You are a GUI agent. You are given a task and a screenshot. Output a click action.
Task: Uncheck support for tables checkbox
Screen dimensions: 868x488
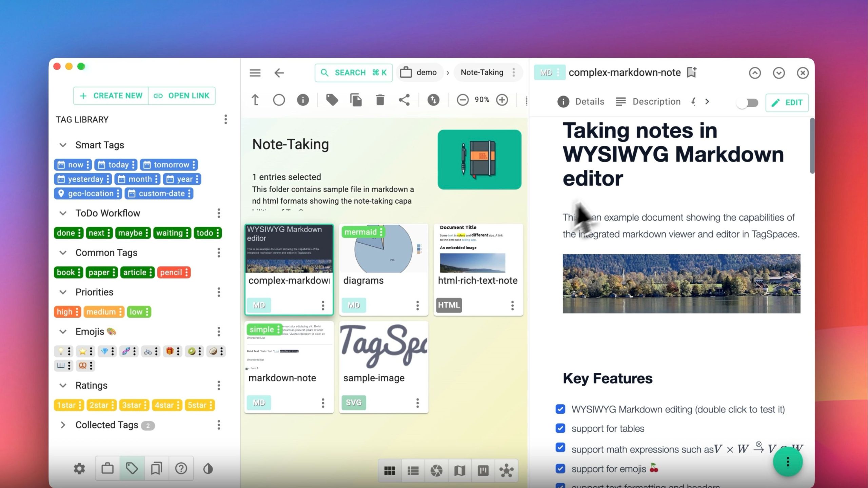[x=560, y=428]
